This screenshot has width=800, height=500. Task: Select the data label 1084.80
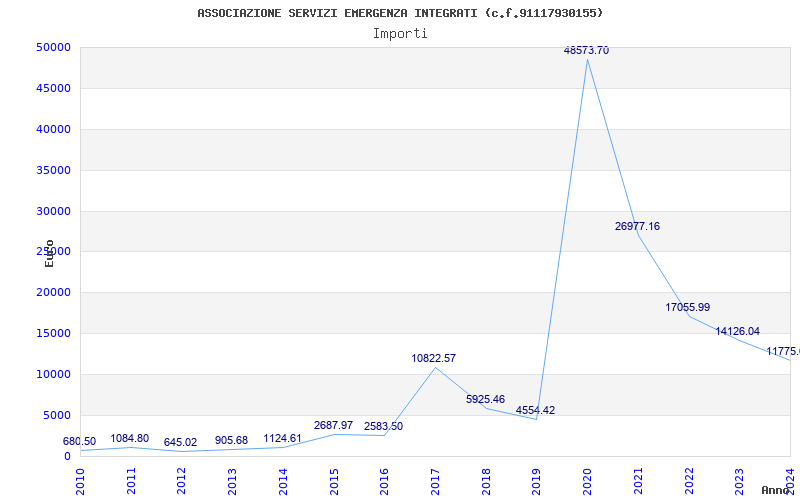(x=130, y=439)
